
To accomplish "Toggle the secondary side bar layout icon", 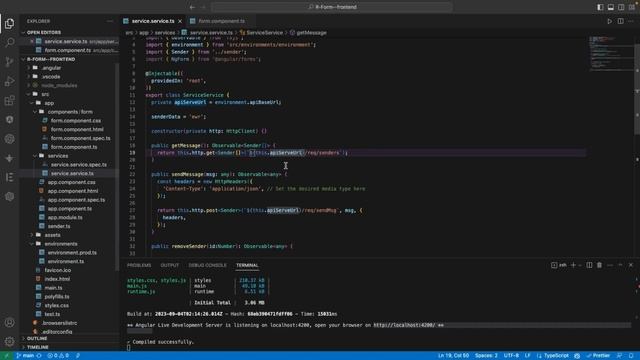I will click(x=621, y=7).
